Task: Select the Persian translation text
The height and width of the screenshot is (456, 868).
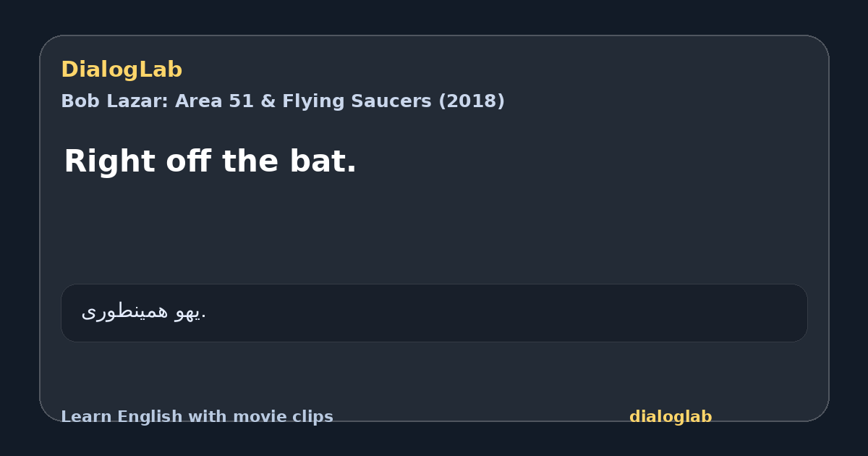Action: tap(144, 312)
